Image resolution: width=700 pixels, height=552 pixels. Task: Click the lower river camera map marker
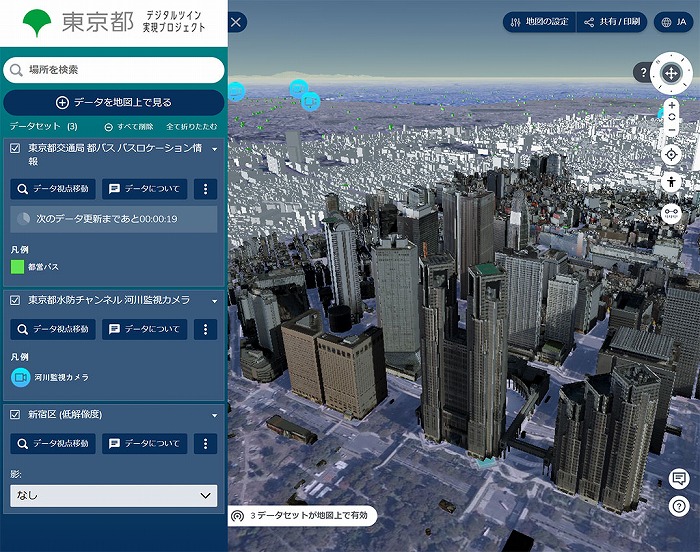coord(311,101)
